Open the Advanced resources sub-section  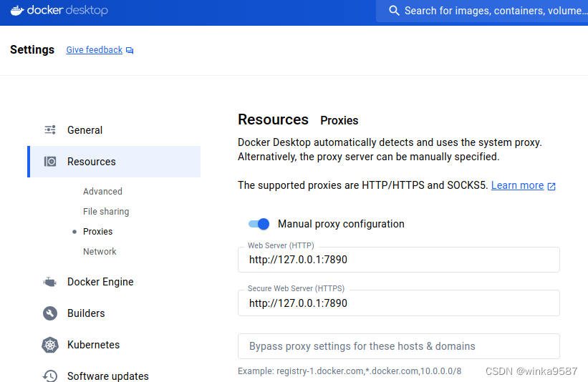pyautogui.click(x=102, y=192)
